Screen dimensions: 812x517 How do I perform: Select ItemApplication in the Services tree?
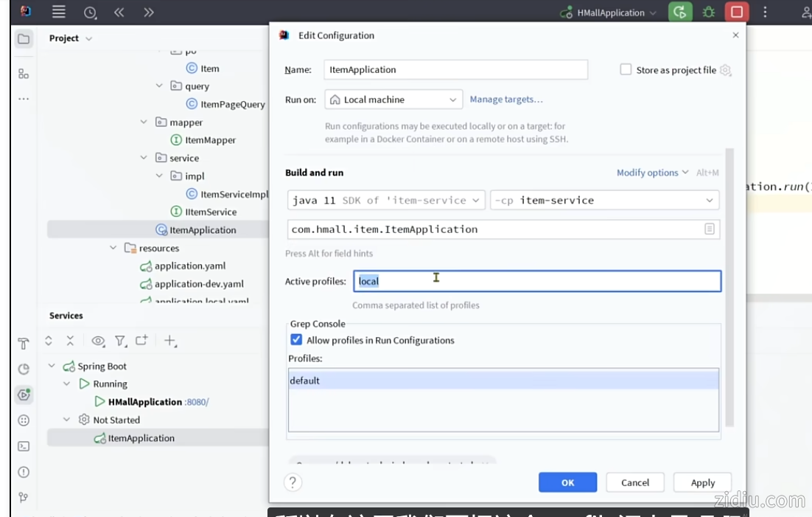[141, 438]
